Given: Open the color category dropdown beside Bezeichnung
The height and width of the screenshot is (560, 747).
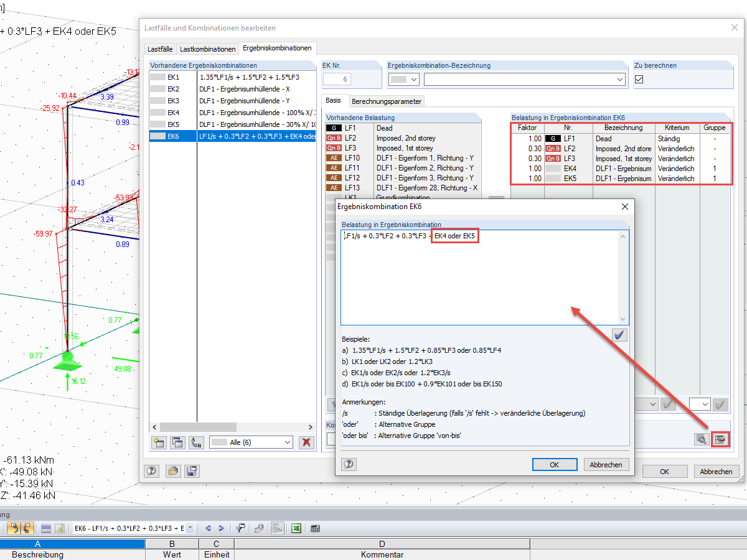Looking at the screenshot, I should 404,79.
